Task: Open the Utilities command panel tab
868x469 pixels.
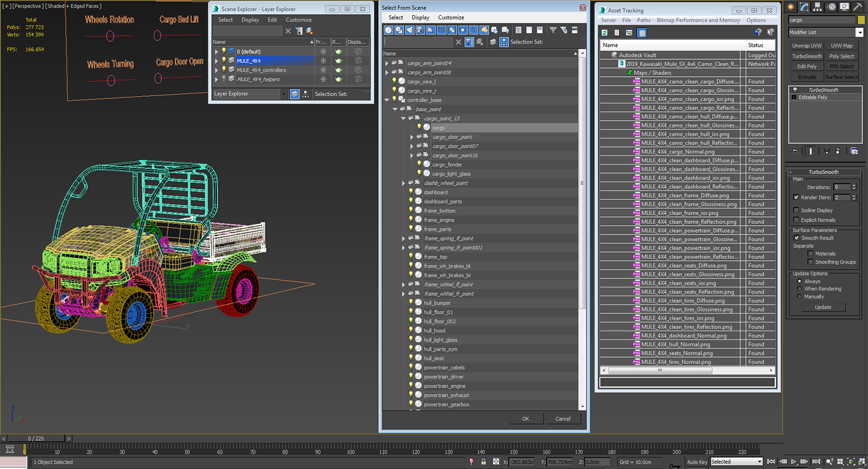Action: pos(858,6)
